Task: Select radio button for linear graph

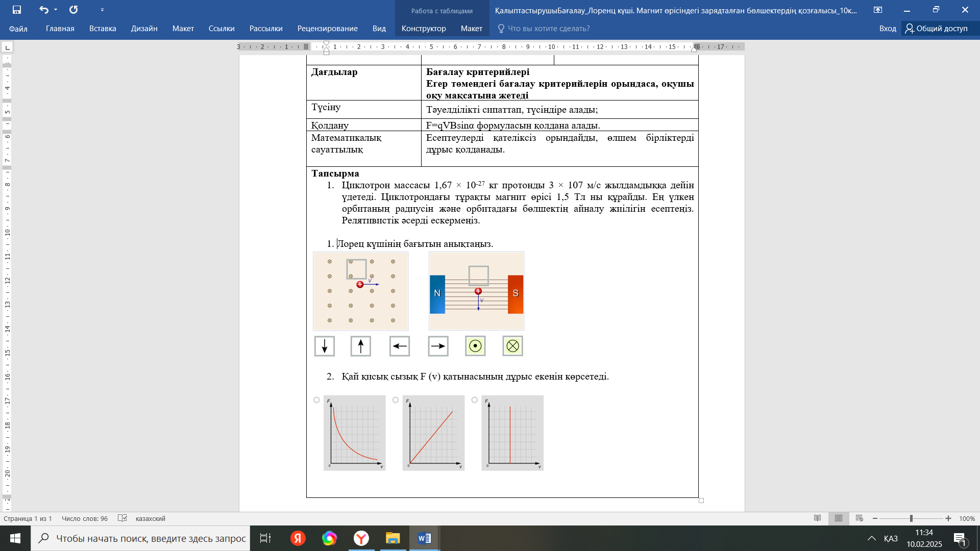Action: click(x=396, y=400)
